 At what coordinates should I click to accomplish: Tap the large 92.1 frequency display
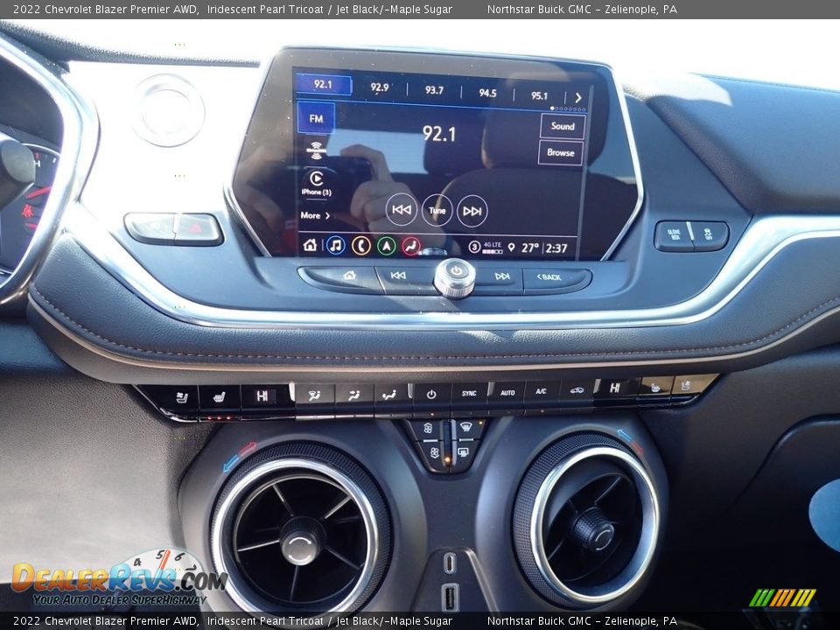pos(439,133)
